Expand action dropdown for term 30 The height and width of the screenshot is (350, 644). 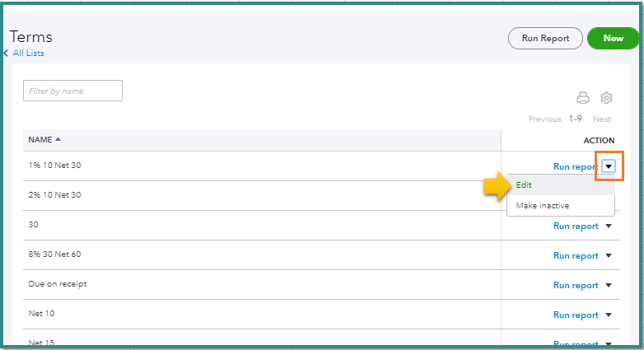[609, 226]
